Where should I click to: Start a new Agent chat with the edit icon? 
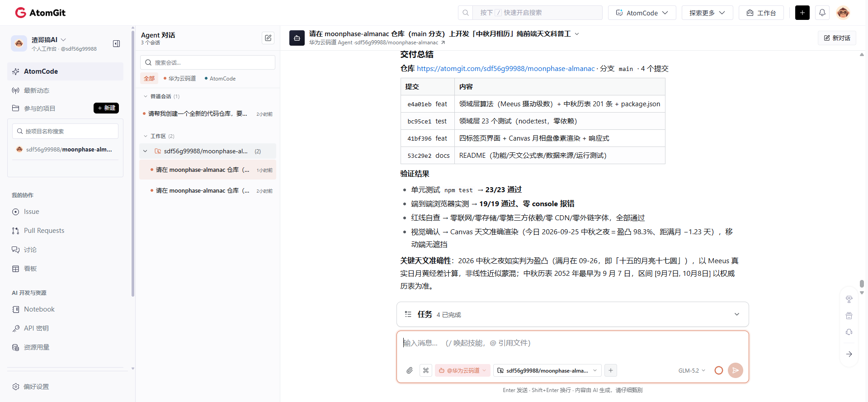(268, 38)
